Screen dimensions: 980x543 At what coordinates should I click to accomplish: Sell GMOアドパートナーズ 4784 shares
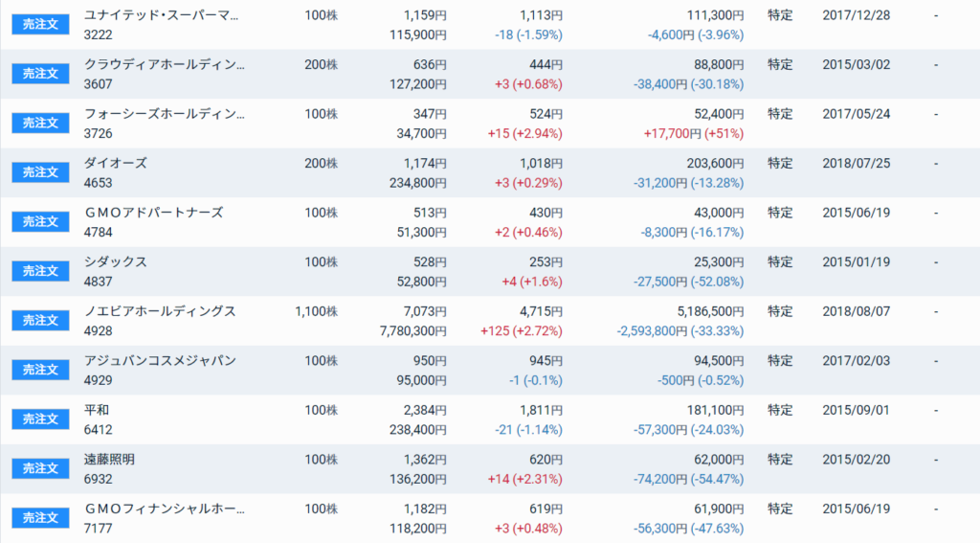click(x=40, y=222)
